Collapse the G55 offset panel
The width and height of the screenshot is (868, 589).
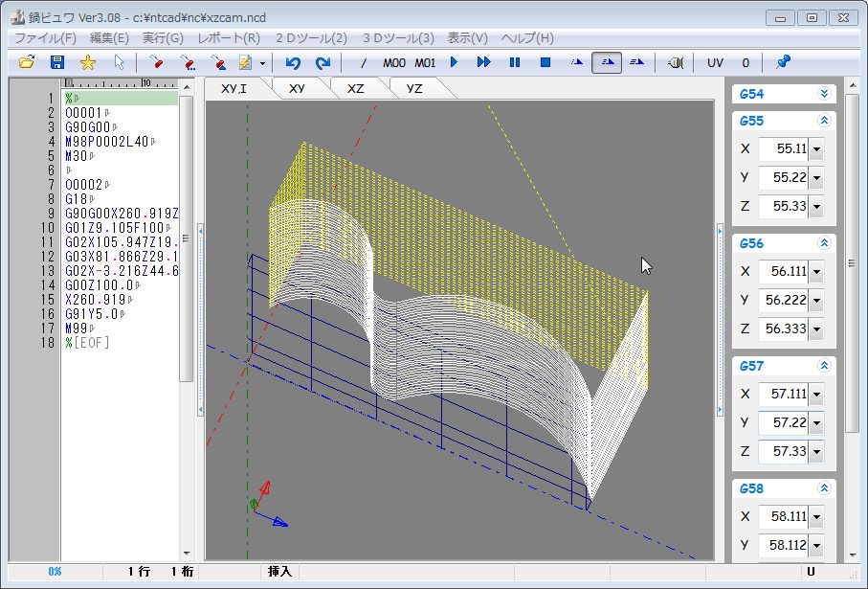pyautogui.click(x=824, y=121)
